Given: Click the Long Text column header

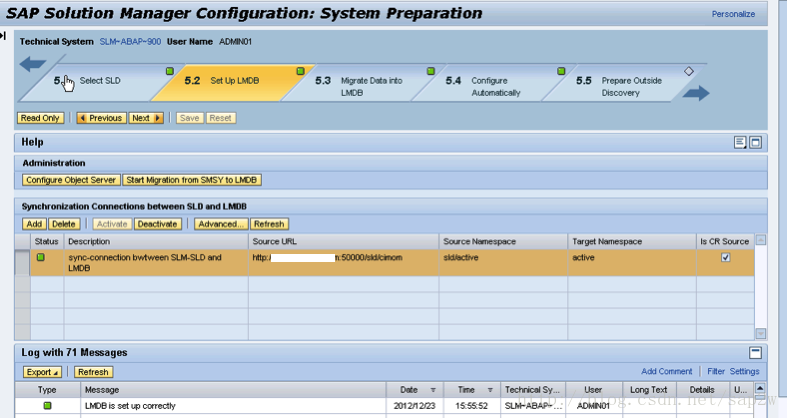Looking at the screenshot, I should click(649, 390).
